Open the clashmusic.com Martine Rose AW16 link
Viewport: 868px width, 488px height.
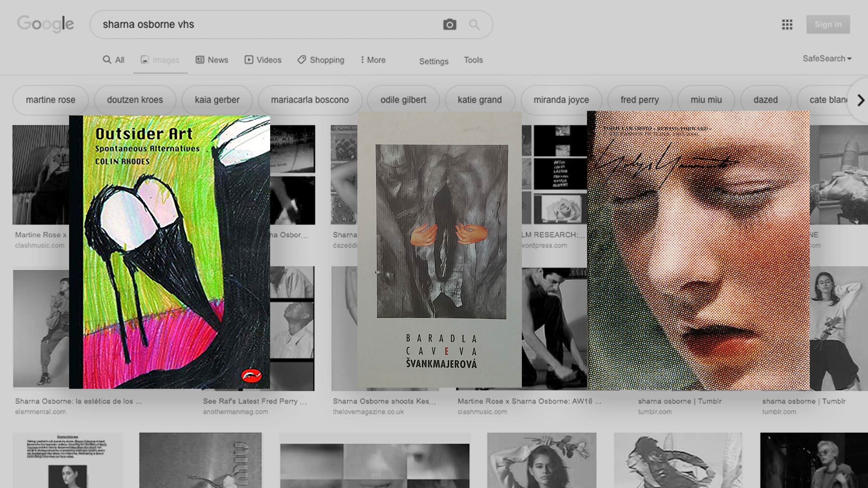pos(529,401)
